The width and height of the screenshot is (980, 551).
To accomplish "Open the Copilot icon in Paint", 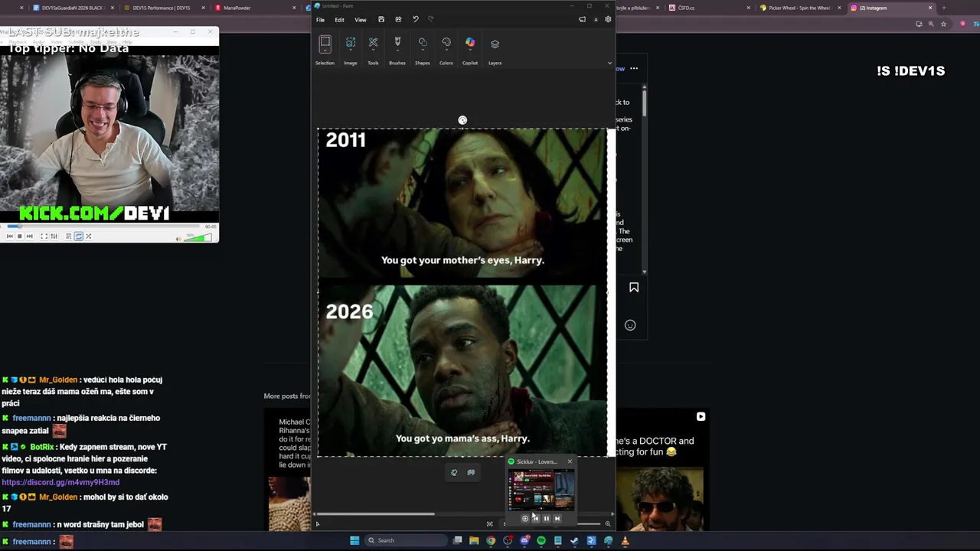I will tap(470, 43).
